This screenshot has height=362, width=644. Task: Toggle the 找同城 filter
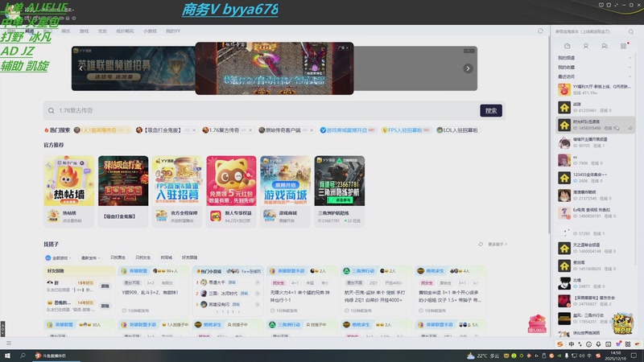point(167,257)
